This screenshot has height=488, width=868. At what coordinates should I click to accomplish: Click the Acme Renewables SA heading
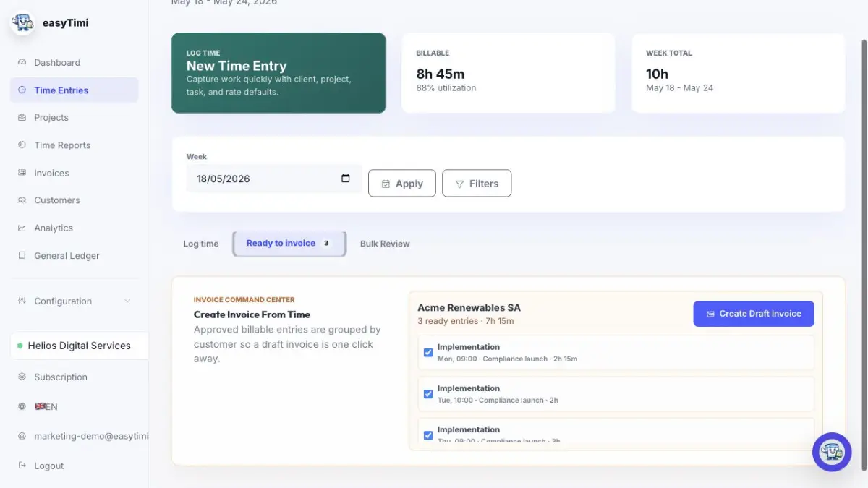click(x=469, y=308)
